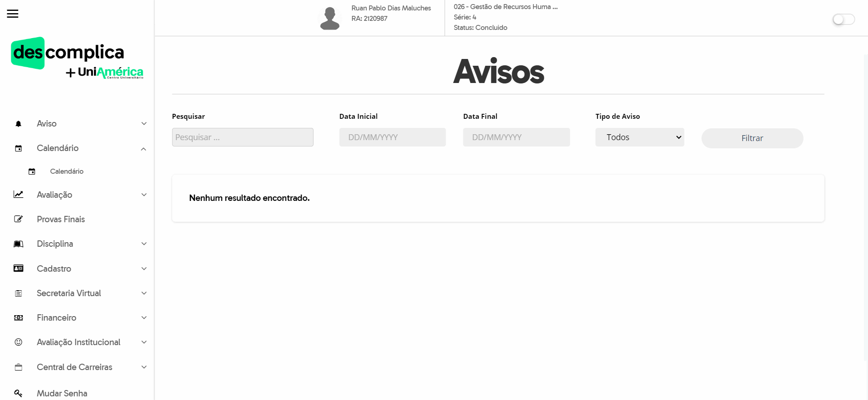Open the hamburger menu icon

tap(13, 14)
